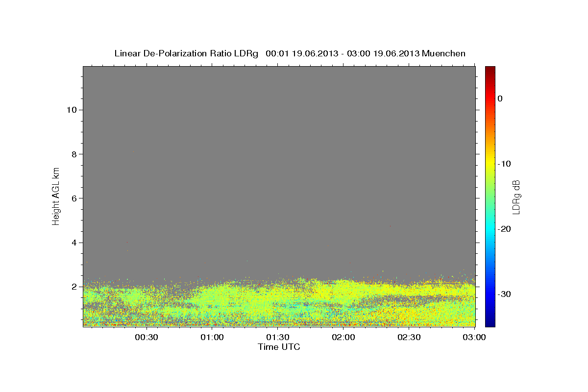
Task: Click the '02:30' time tick label
Action: tap(409, 337)
